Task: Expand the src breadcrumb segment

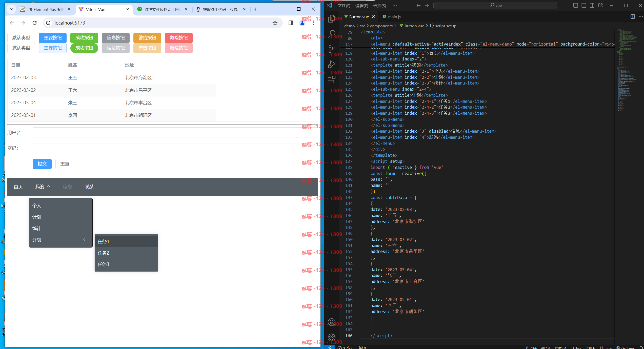Action: click(x=362, y=26)
